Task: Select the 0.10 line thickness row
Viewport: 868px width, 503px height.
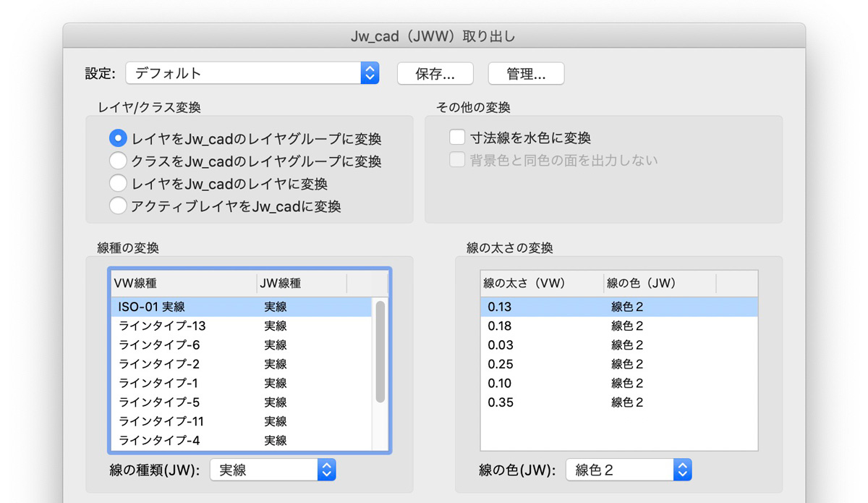Action: [619, 383]
